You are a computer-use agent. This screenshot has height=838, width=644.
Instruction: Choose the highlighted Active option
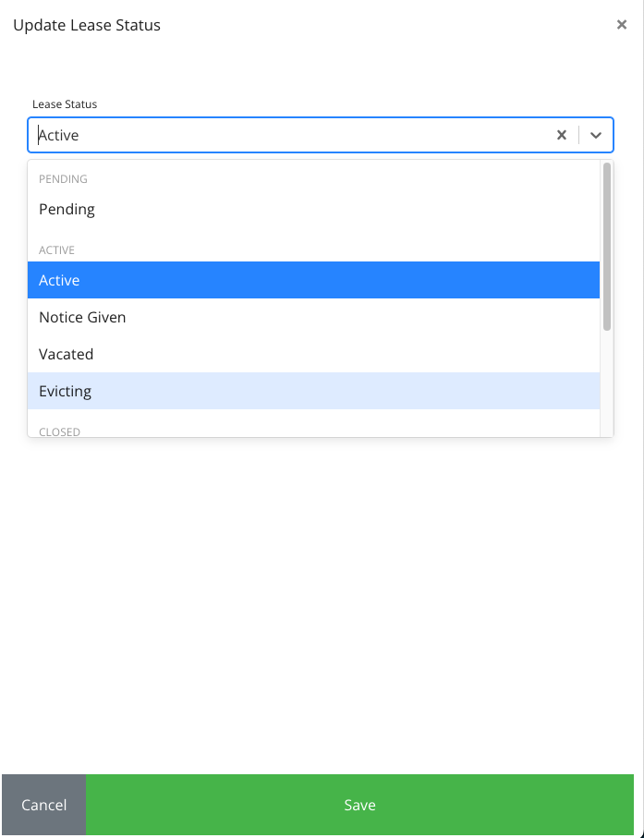pyautogui.click(x=59, y=280)
